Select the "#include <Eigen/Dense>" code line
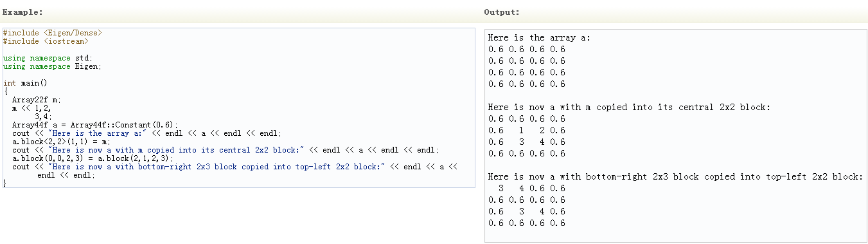 point(52,32)
